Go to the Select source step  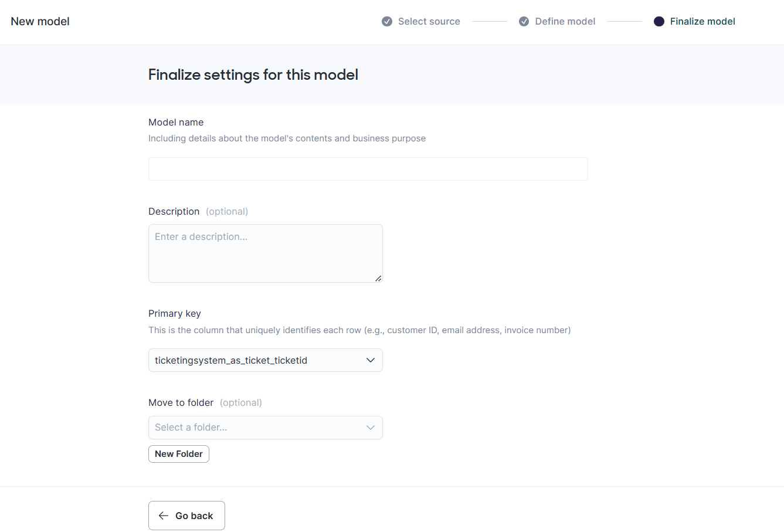click(x=429, y=22)
